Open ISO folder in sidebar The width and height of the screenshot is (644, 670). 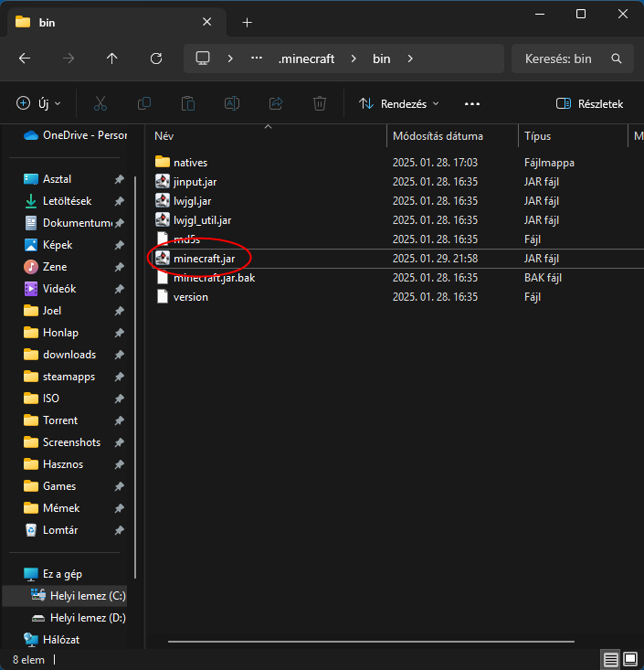pyautogui.click(x=41, y=399)
